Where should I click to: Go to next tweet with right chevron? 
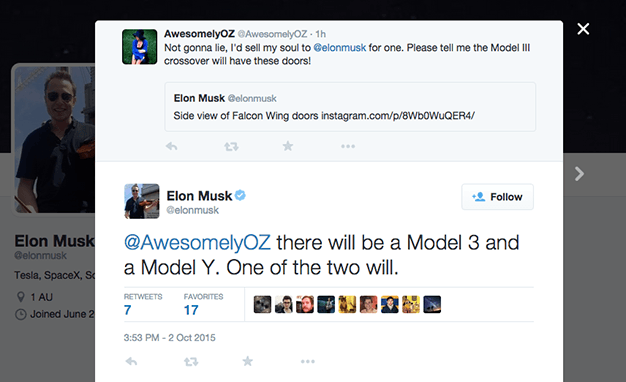[579, 174]
